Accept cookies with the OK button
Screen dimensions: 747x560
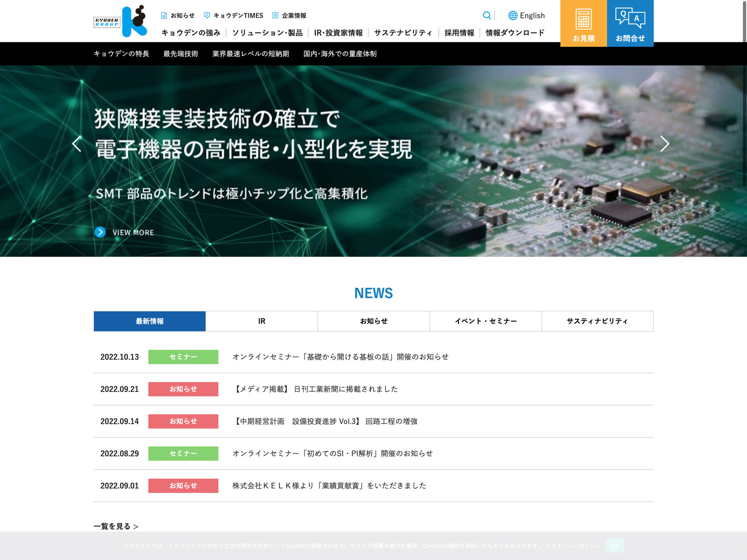click(x=614, y=546)
